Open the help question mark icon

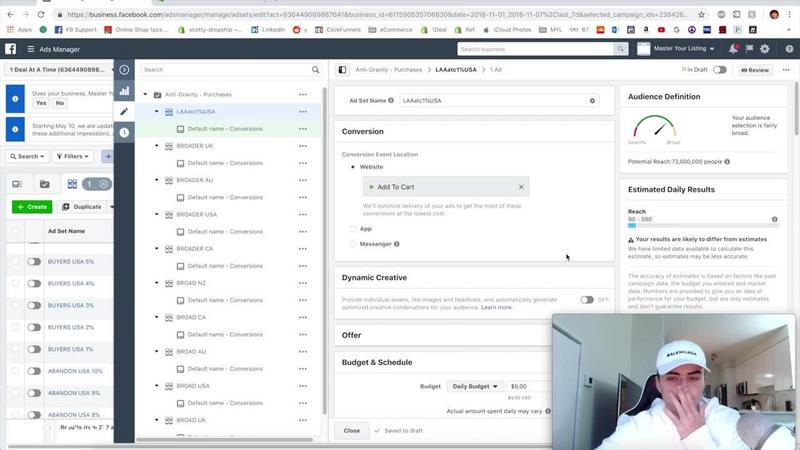(789, 49)
